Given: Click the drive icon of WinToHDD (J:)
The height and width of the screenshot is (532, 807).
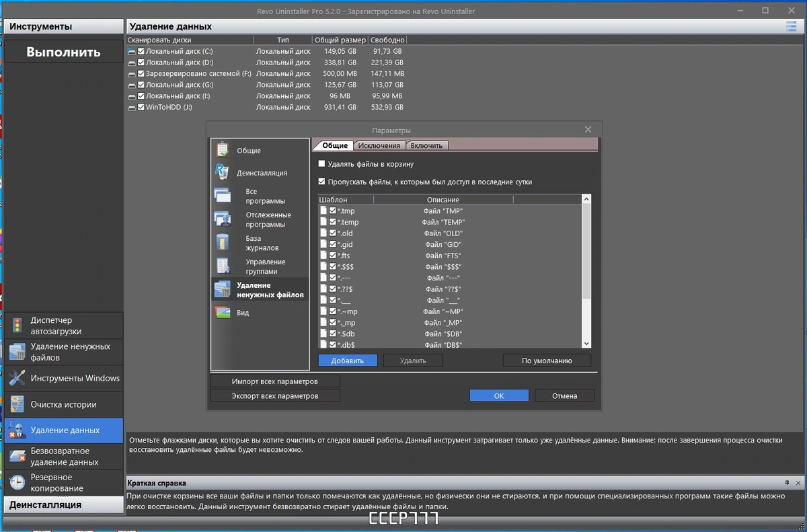Looking at the screenshot, I should (x=131, y=107).
